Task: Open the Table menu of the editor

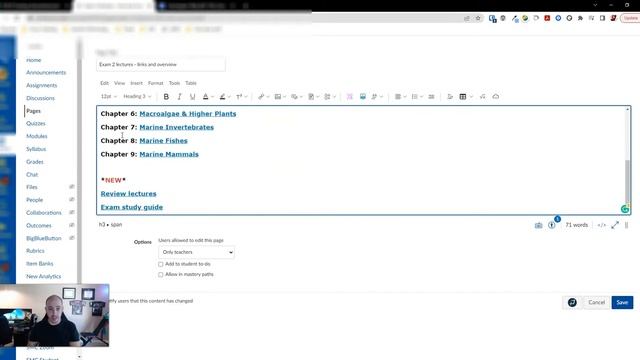Action: (191, 83)
